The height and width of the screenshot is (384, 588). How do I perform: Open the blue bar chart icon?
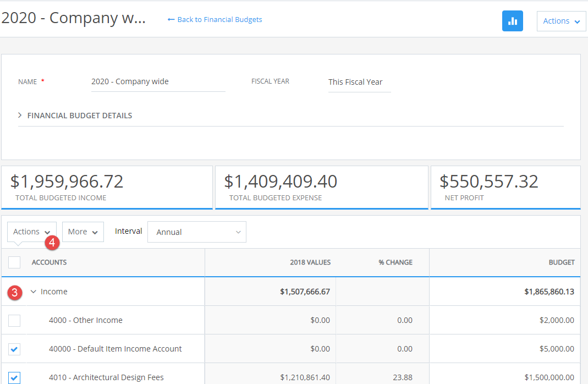(x=512, y=21)
